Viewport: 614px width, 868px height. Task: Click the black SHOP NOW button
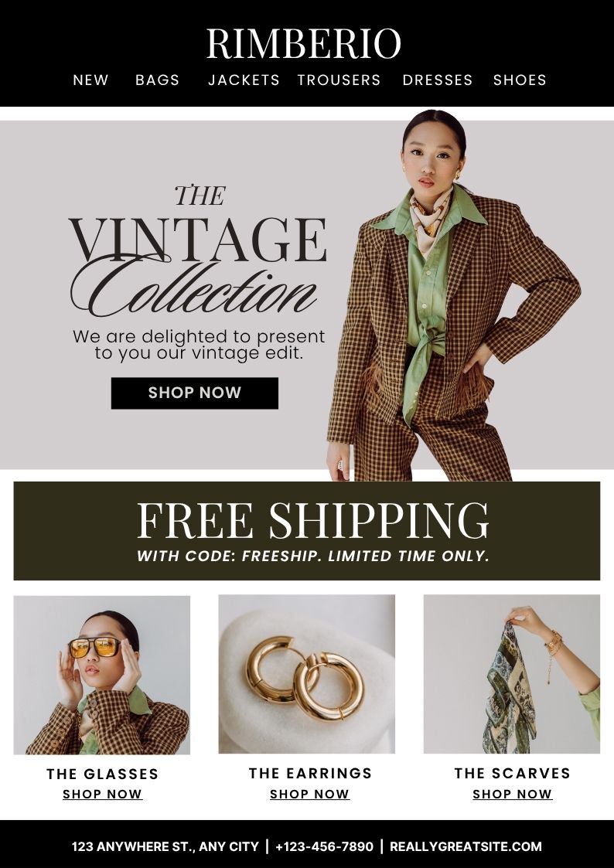[x=194, y=393]
